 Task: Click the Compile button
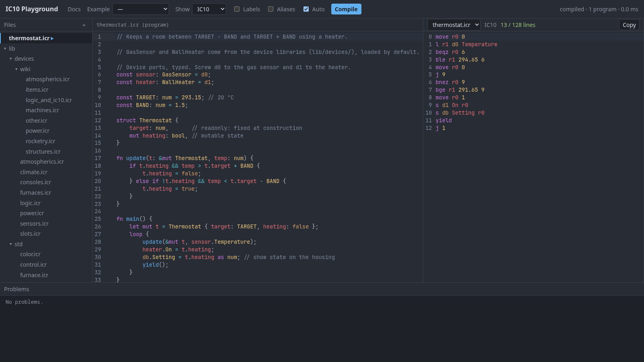(346, 9)
